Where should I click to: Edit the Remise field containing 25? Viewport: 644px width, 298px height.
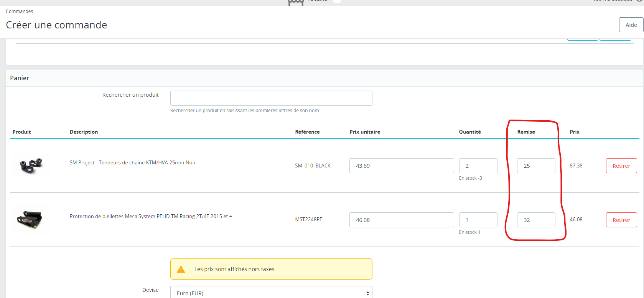tap(536, 166)
